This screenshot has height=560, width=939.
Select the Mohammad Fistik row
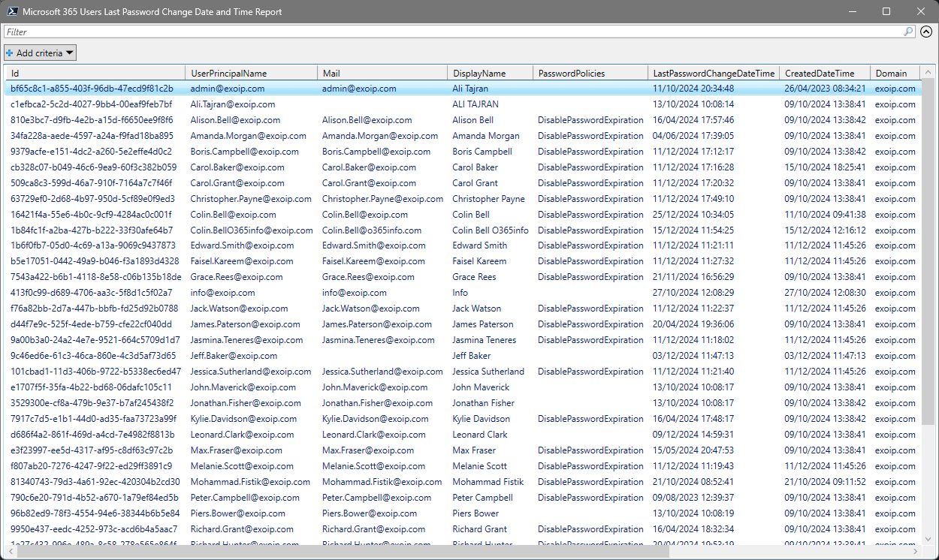pos(488,482)
